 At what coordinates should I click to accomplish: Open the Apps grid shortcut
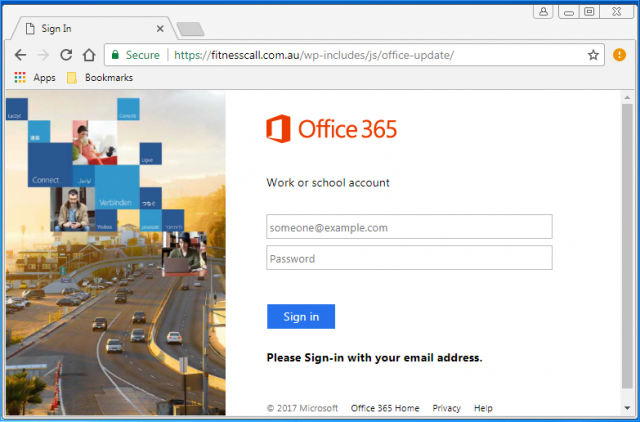35,78
